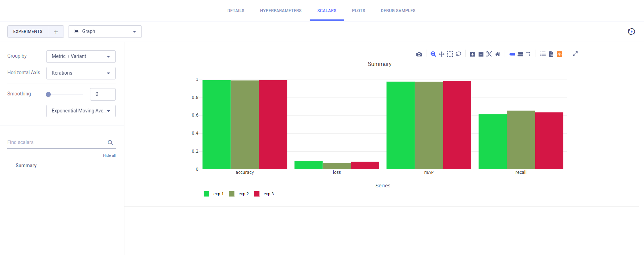Switch to the HYPERPARAMETERS tab
Screen dimensions: 644x255
(x=281, y=11)
